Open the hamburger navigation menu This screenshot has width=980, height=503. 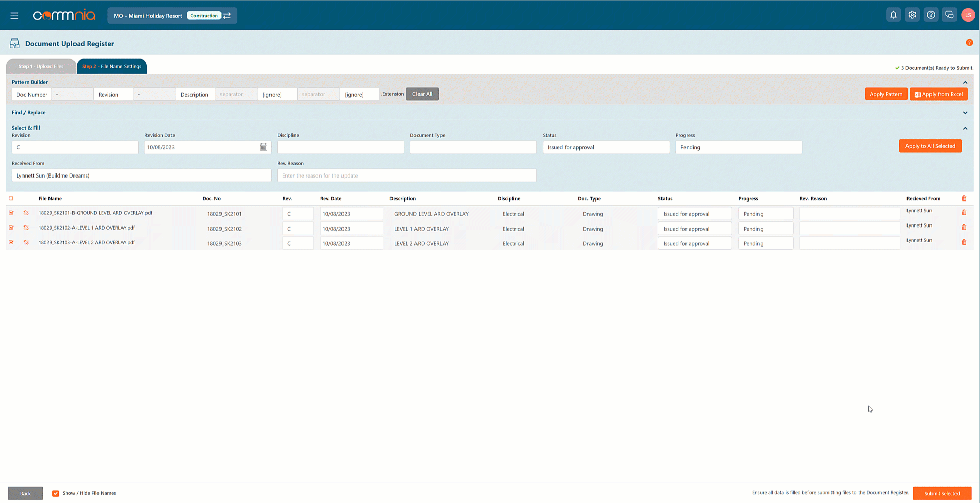pyautogui.click(x=14, y=16)
